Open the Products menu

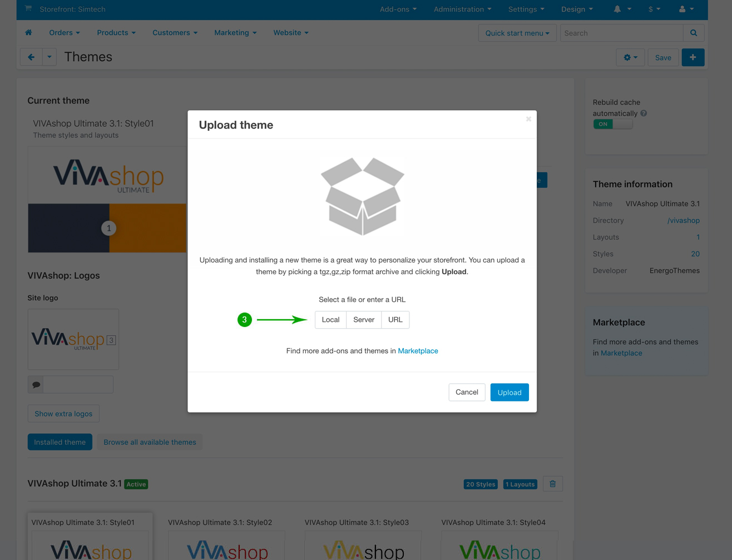pos(116,33)
